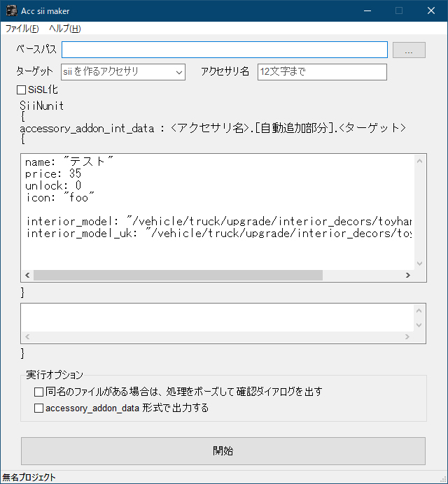Click the lower text box scroll-down arrow
The image size is (448, 484).
(419, 325)
